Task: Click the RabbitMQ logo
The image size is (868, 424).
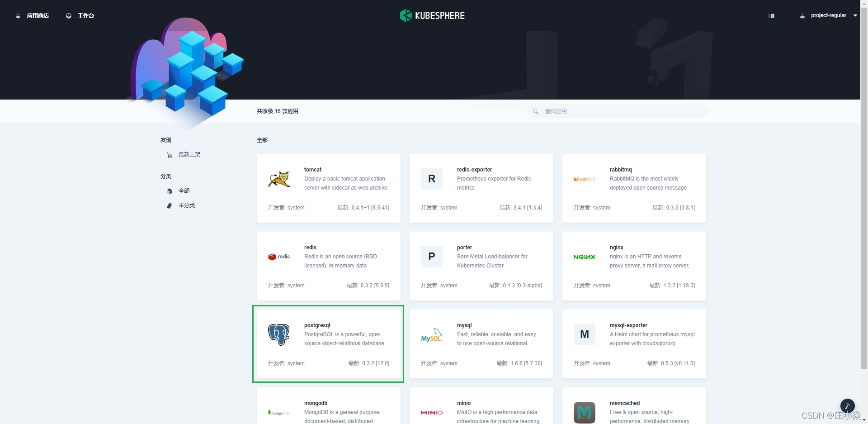Action: [585, 179]
